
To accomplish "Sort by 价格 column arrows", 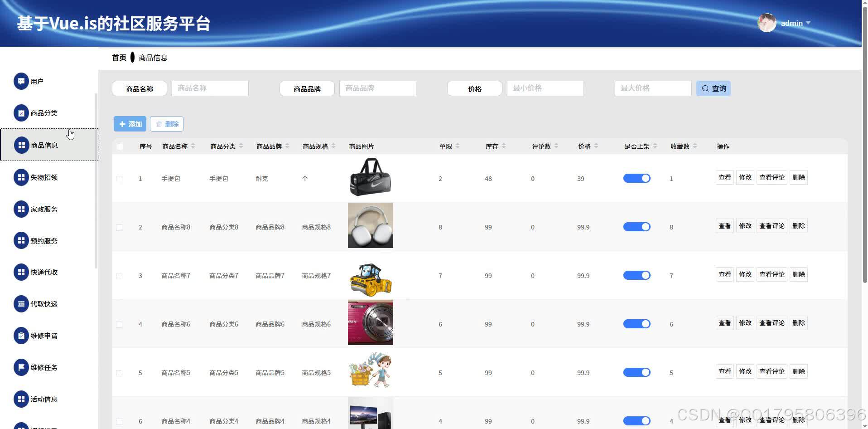I will 596,146.
